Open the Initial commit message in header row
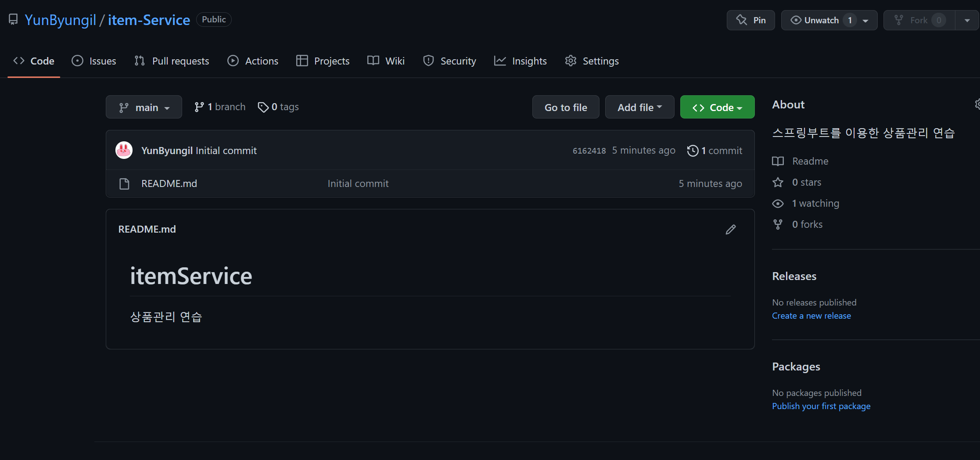The height and width of the screenshot is (460, 980). (226, 151)
